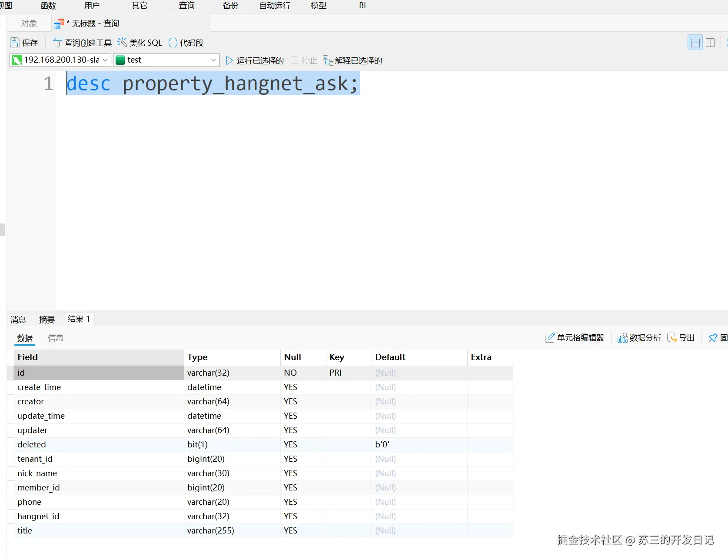Switch to the 信息 sub-tab
Viewport: 728px width, 560px height.
pos(56,338)
